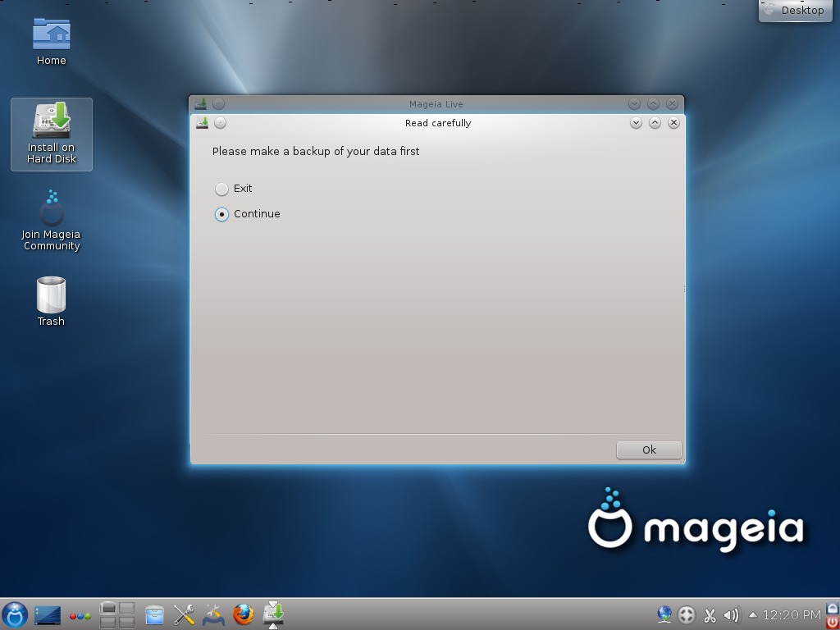Screen dimensions: 840x630
Task: Open the file manager taskbar icon
Action: (154, 615)
